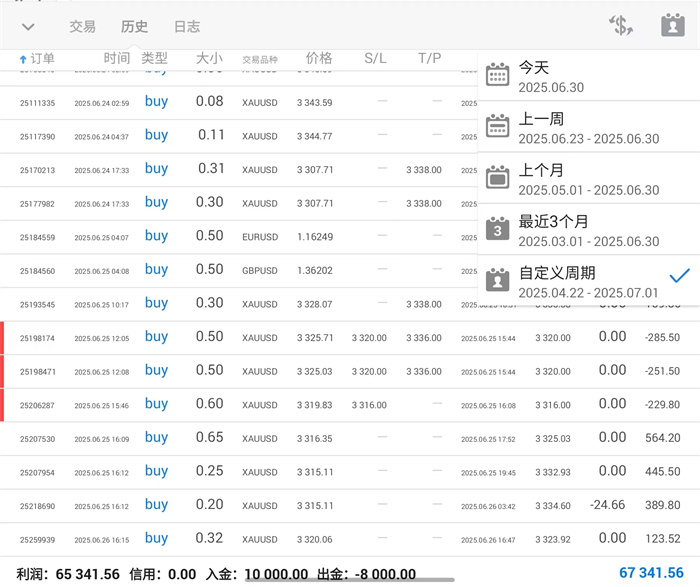
Task: Select order 25198471 row
Action: click(350, 371)
